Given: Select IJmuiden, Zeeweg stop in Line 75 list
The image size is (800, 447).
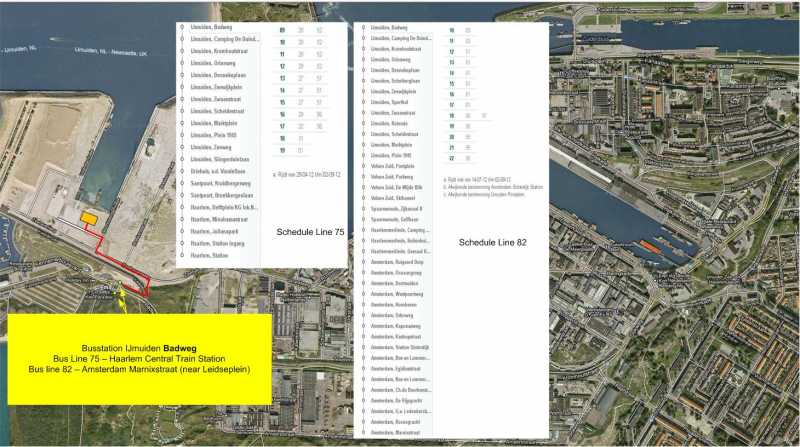Looking at the screenshot, I should pyautogui.click(x=211, y=147).
